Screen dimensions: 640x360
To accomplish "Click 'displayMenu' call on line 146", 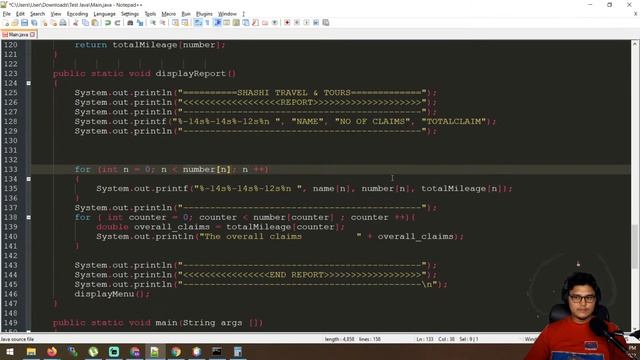I will click(x=104, y=294).
